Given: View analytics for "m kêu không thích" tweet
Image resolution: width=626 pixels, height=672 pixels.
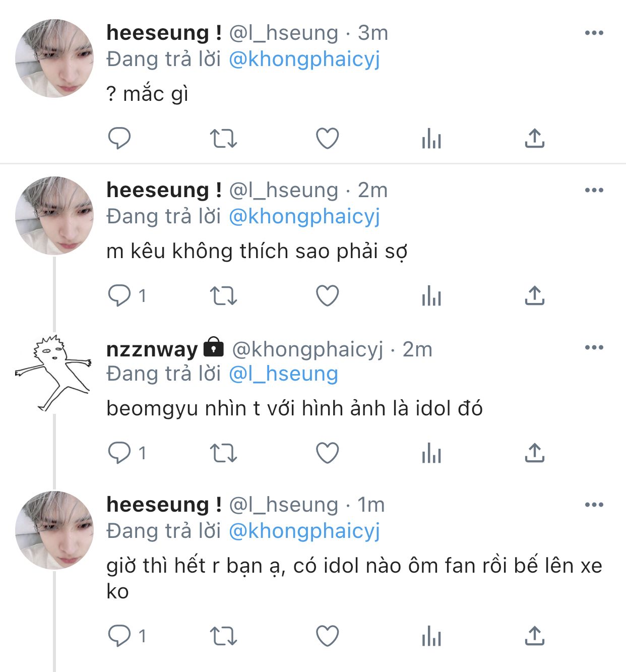Looking at the screenshot, I should [431, 295].
